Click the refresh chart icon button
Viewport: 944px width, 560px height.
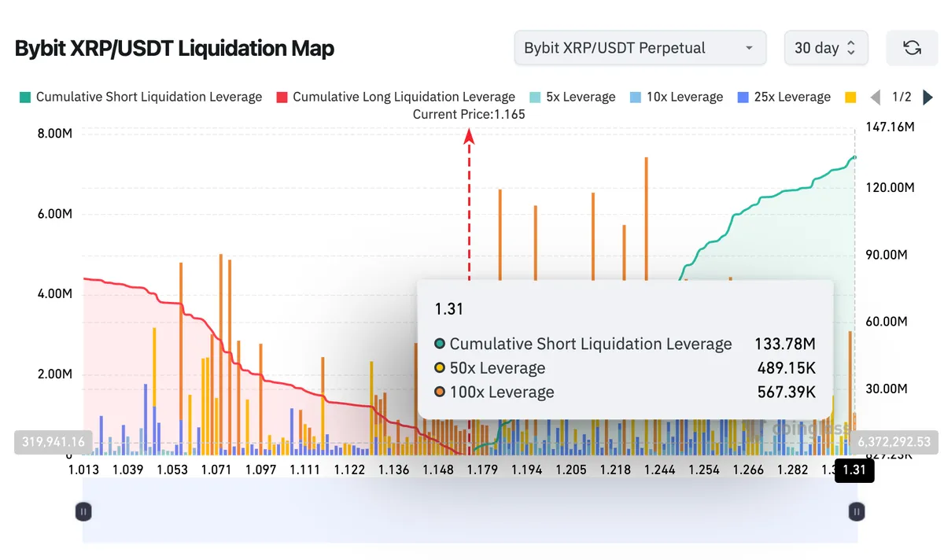pyautogui.click(x=912, y=48)
